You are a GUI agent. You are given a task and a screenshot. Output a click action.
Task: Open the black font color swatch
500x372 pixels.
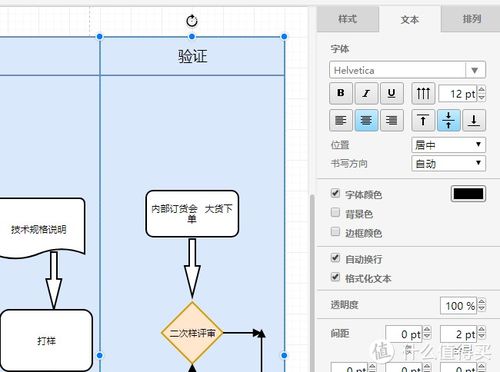pyautogui.click(x=468, y=194)
